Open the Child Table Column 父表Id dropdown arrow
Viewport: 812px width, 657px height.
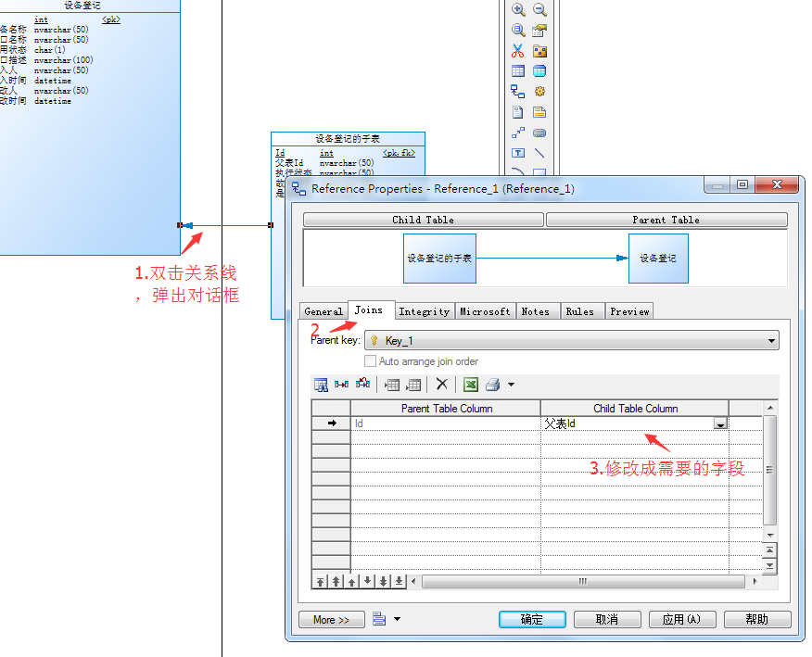(720, 424)
